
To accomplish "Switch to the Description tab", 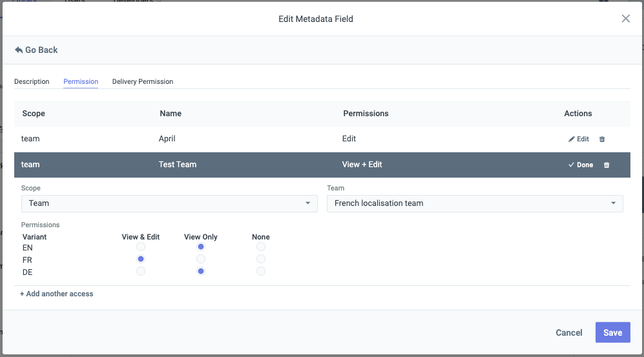I will pyautogui.click(x=32, y=81).
